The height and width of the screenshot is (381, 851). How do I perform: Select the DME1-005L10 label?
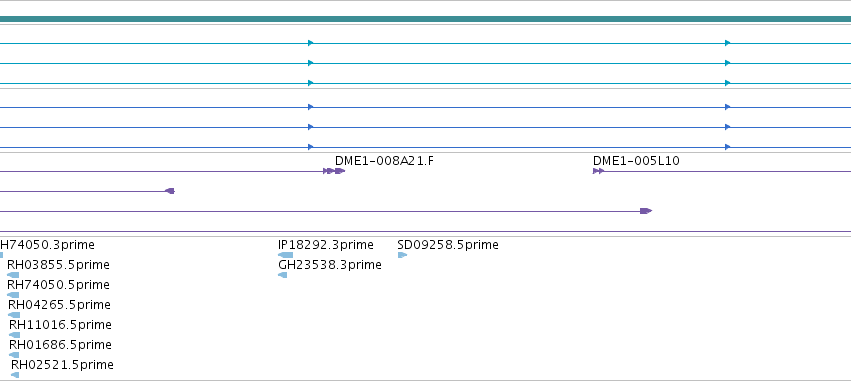pos(636,161)
